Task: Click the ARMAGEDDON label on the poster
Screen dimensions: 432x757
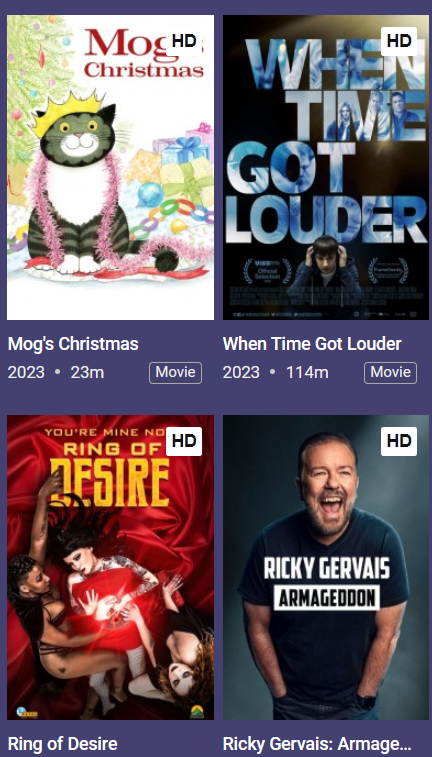Action: (x=327, y=599)
